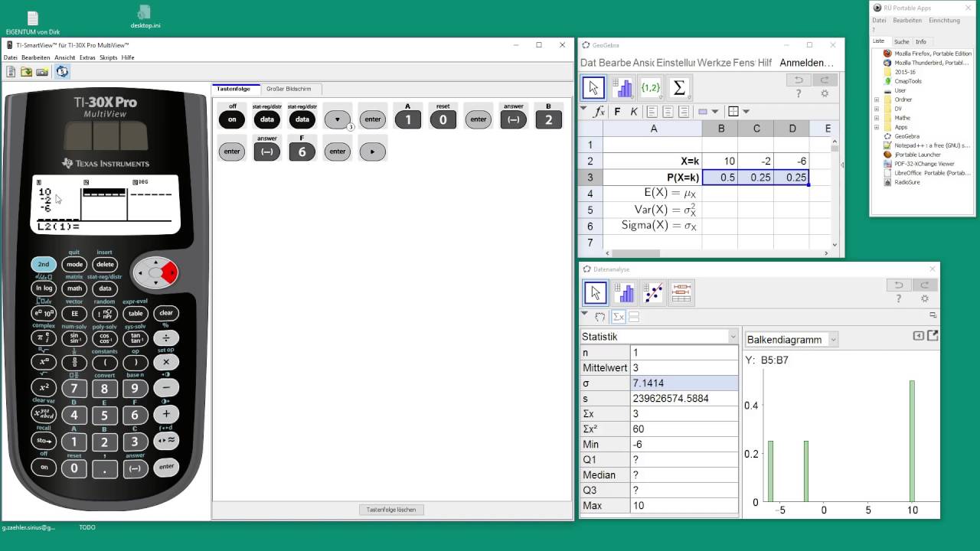980x551 pixels.
Task: Open Datei menu in TI-SmartView
Action: (x=10, y=57)
